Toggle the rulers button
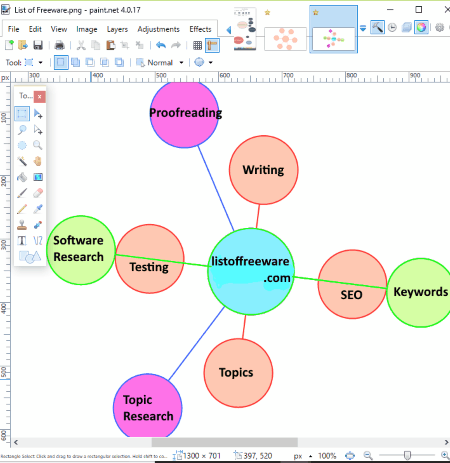 (x=212, y=45)
